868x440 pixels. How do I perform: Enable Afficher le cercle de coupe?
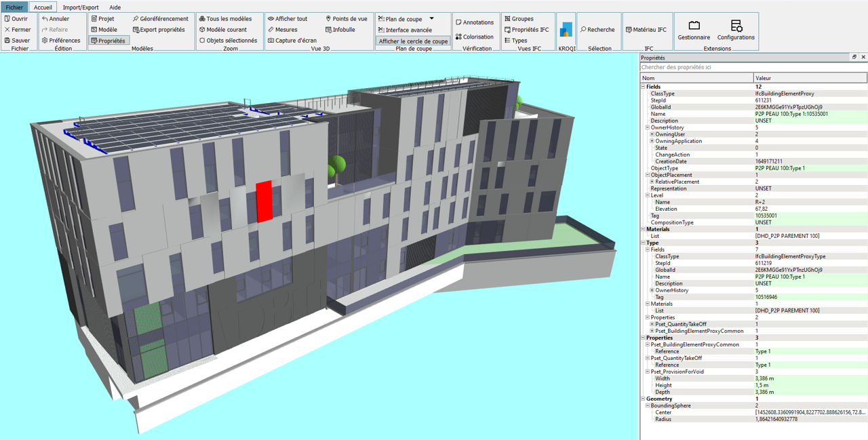tap(412, 41)
